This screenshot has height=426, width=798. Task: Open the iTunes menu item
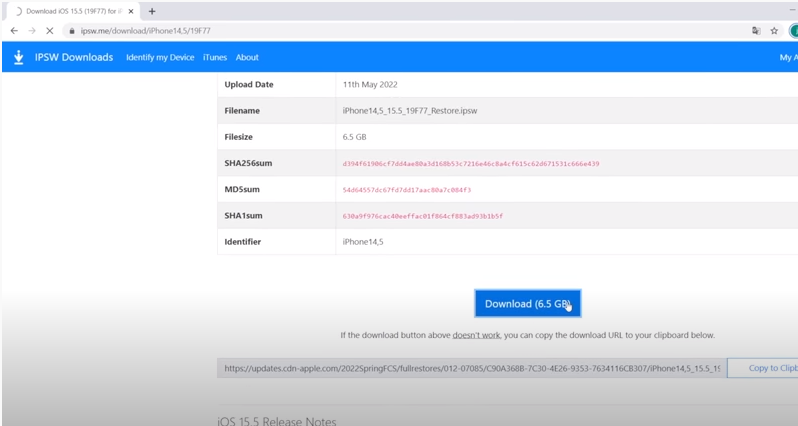(x=215, y=58)
